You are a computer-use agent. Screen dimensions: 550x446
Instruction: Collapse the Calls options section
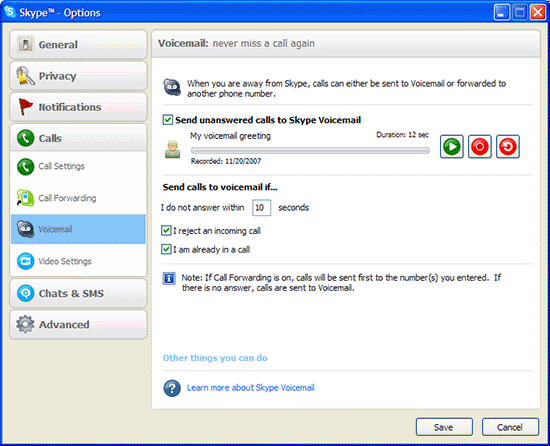(x=78, y=138)
